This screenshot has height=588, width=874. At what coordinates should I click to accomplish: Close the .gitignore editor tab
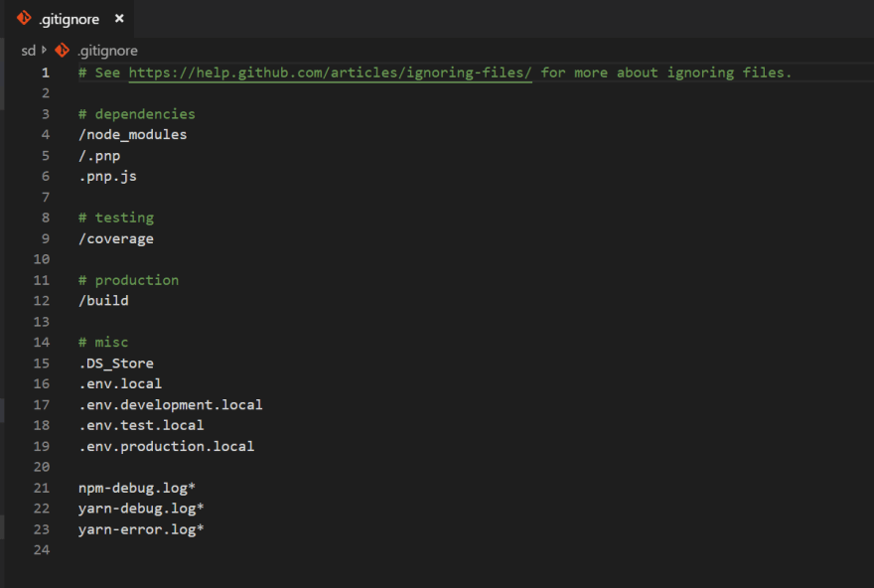click(x=119, y=19)
